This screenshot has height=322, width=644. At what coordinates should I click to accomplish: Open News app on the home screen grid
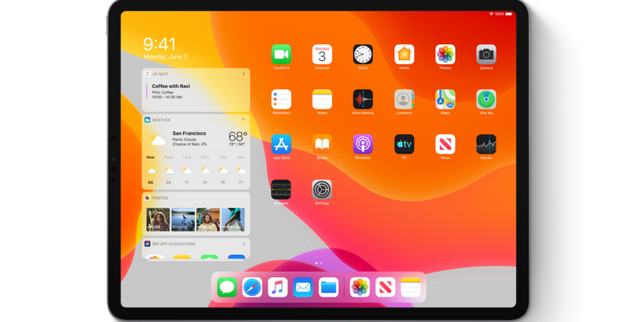coord(445,144)
